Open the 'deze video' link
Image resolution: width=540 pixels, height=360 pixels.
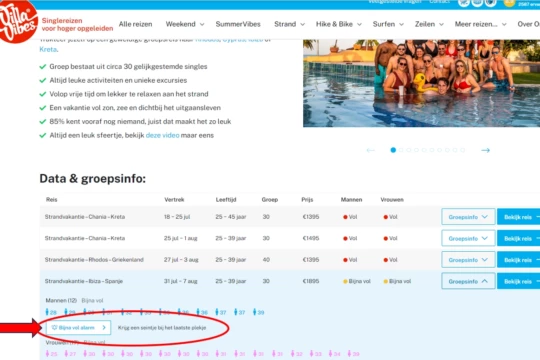point(163,135)
